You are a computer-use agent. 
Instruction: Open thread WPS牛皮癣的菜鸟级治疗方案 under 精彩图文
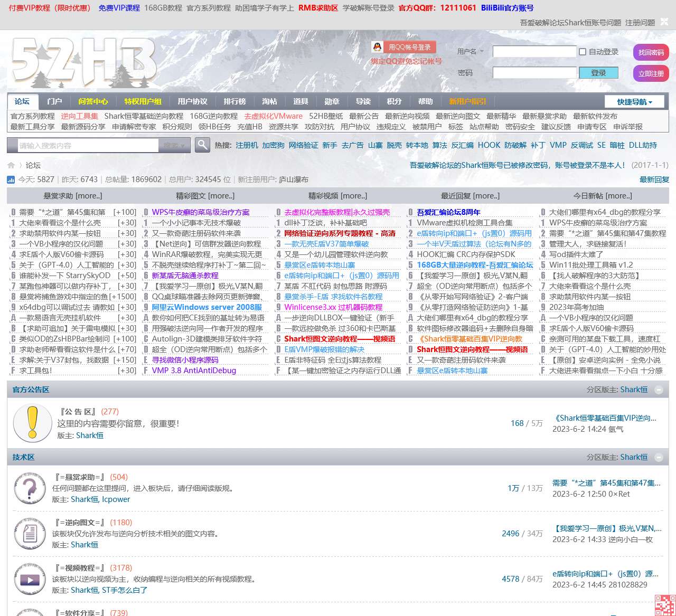(x=201, y=212)
